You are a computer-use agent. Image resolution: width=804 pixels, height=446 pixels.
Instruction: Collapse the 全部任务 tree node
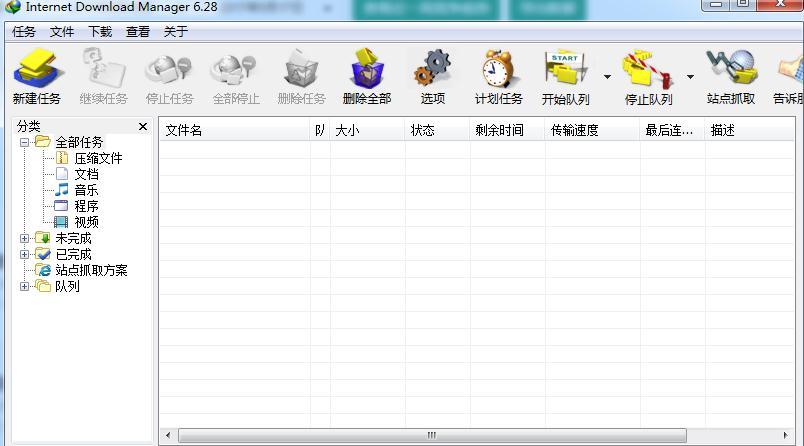(24, 142)
